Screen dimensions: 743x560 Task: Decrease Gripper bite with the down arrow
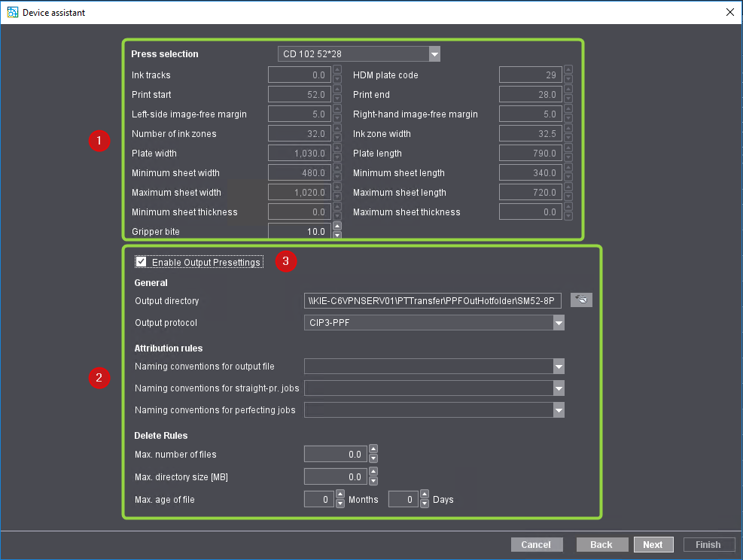point(337,236)
